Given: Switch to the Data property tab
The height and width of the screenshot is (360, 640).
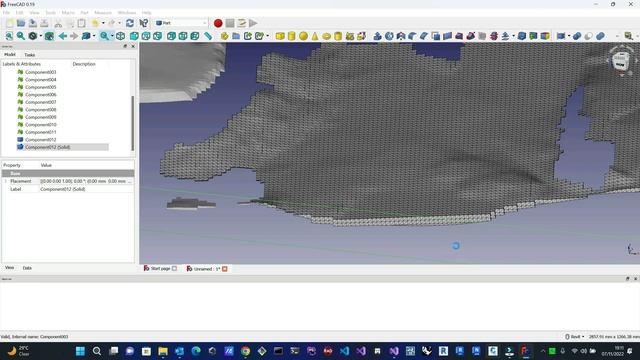Looking at the screenshot, I should 27,268.
